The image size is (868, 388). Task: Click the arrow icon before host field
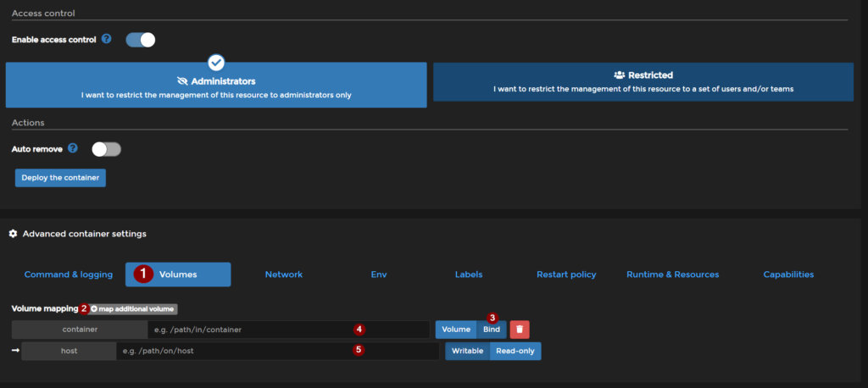(14, 351)
